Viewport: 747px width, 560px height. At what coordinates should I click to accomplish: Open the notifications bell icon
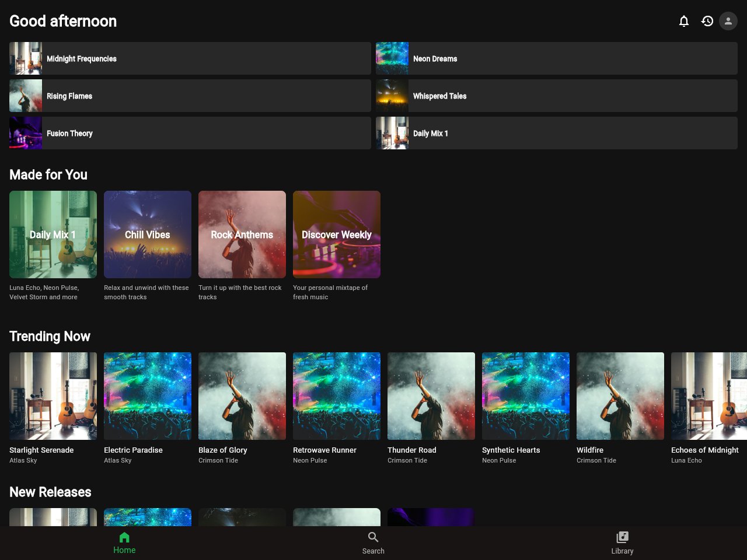(684, 21)
